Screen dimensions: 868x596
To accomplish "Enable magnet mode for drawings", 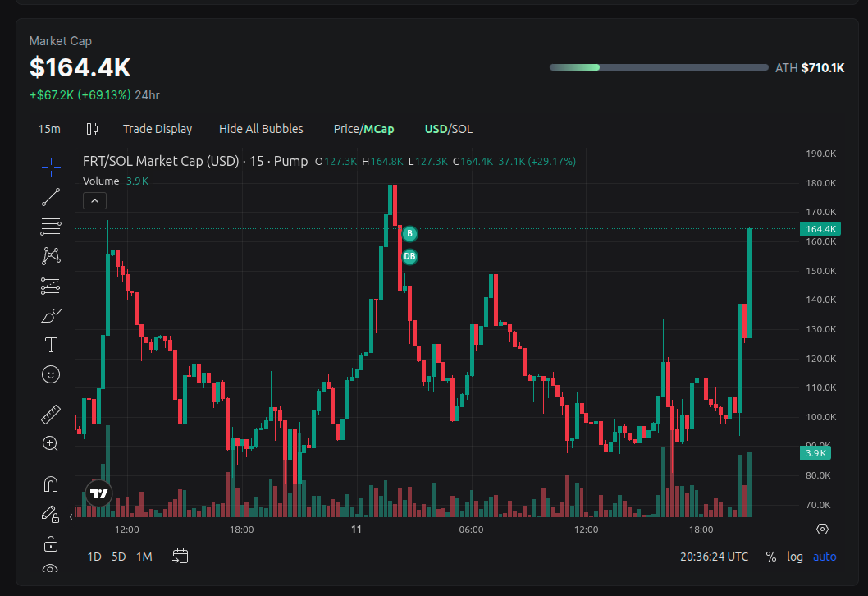I will [50, 484].
